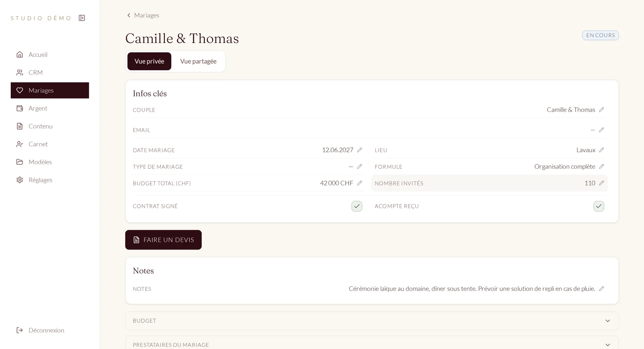Expand the Prestataires du mariage chevron
This screenshot has height=349, width=644.
[x=608, y=345]
